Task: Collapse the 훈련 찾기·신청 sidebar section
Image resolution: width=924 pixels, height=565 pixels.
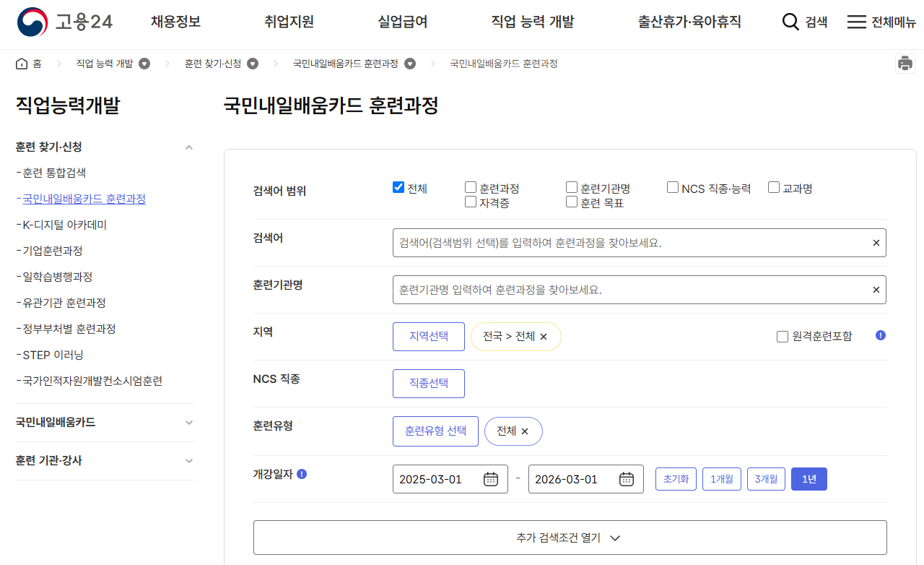Action: pyautogui.click(x=188, y=147)
